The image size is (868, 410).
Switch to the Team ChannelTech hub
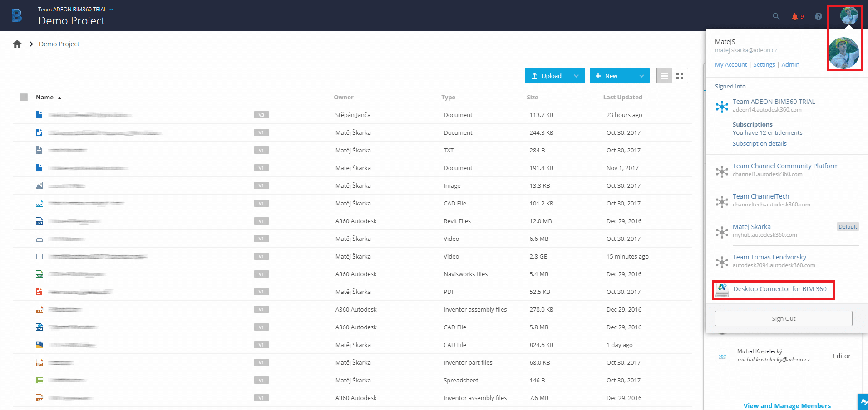[761, 196]
